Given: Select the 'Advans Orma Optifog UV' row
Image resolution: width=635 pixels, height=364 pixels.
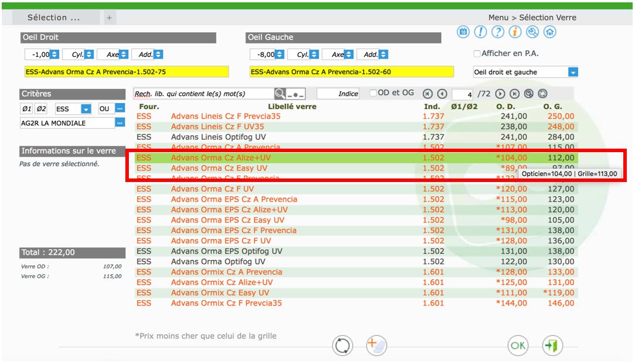Looking at the screenshot, I should point(356,262).
